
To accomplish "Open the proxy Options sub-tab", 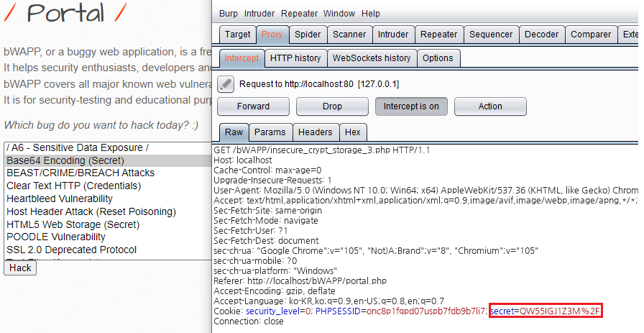I will coord(438,58).
